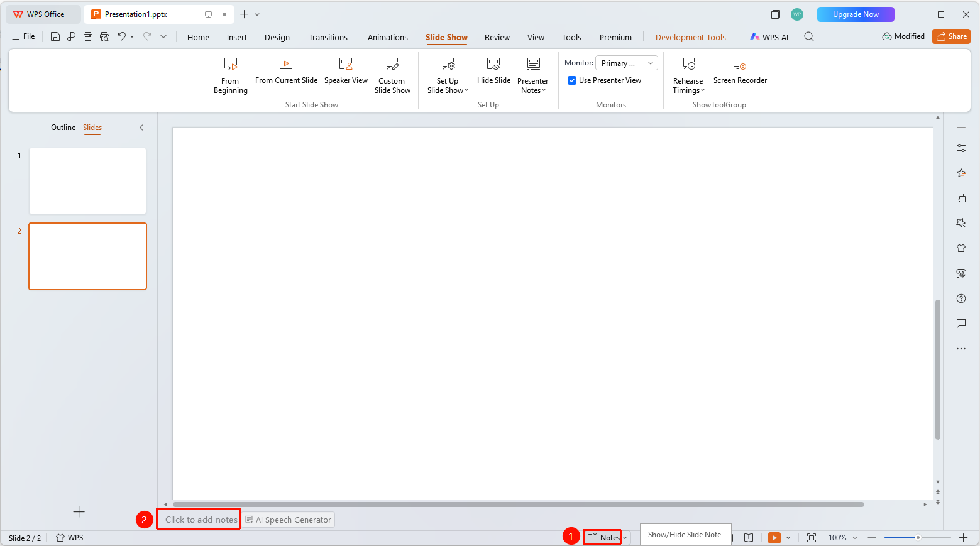Open AI Speech Generator
This screenshot has width=980, height=546.
[289, 520]
